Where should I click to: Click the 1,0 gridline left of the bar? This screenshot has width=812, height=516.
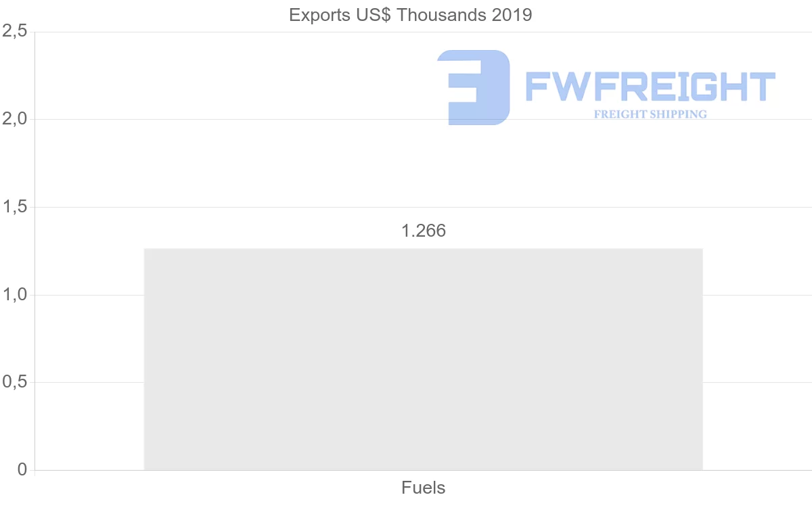(x=88, y=295)
